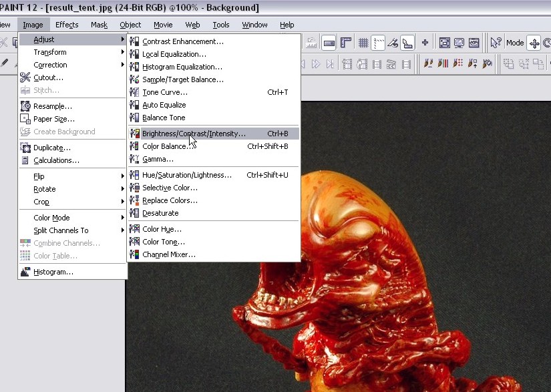Expand the Color Mode submenu
The image size is (551, 392).
[72, 218]
